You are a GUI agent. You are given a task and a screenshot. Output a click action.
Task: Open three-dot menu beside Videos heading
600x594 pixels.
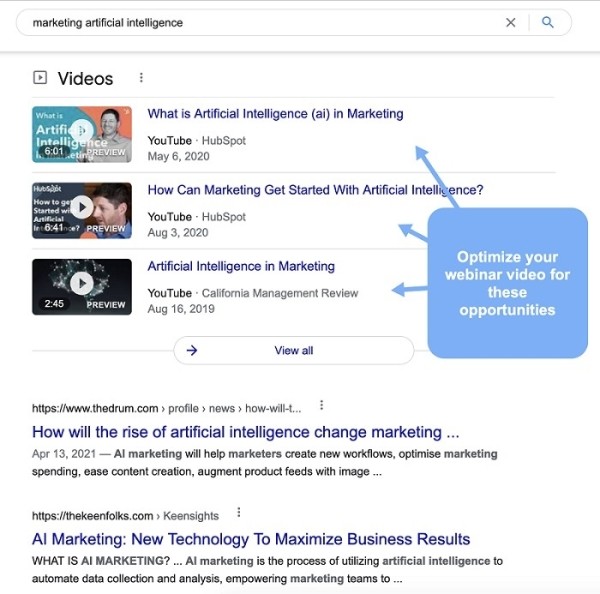[141, 78]
